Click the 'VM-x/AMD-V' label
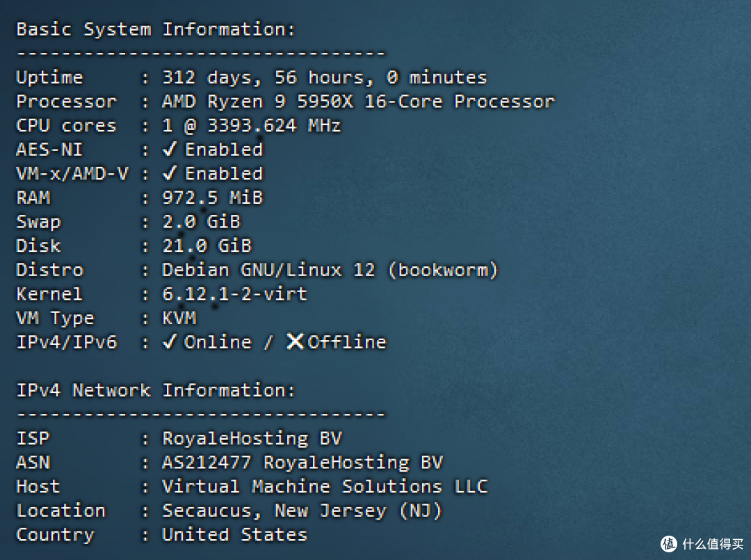Image resolution: width=751 pixels, height=560 pixels. [x=72, y=173]
